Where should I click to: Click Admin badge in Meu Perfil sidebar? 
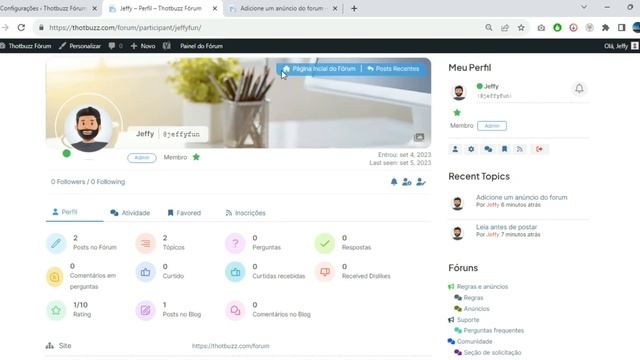pyautogui.click(x=492, y=126)
